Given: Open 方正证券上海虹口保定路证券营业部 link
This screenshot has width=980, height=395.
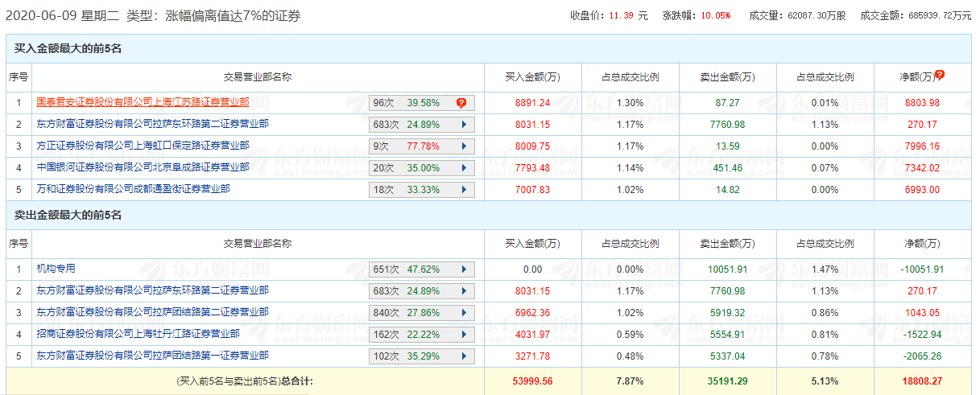Looking at the screenshot, I should [143, 146].
